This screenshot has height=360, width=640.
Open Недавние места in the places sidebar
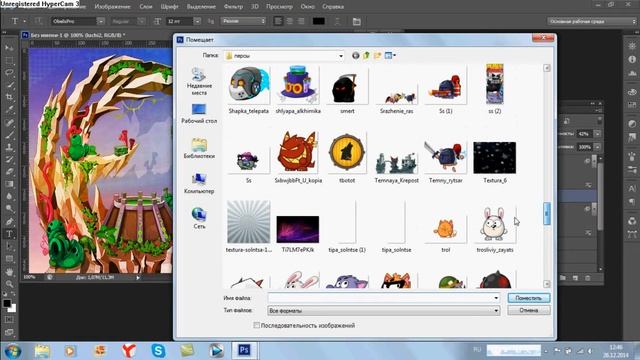(199, 82)
